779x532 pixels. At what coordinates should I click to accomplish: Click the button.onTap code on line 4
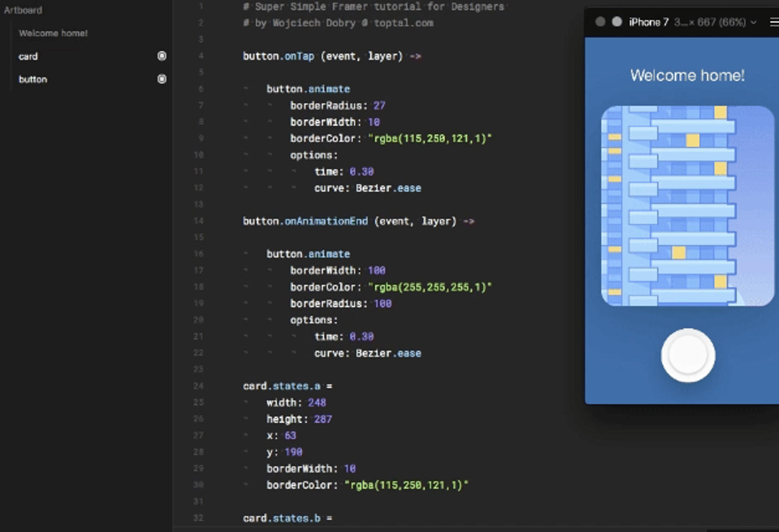(x=278, y=56)
